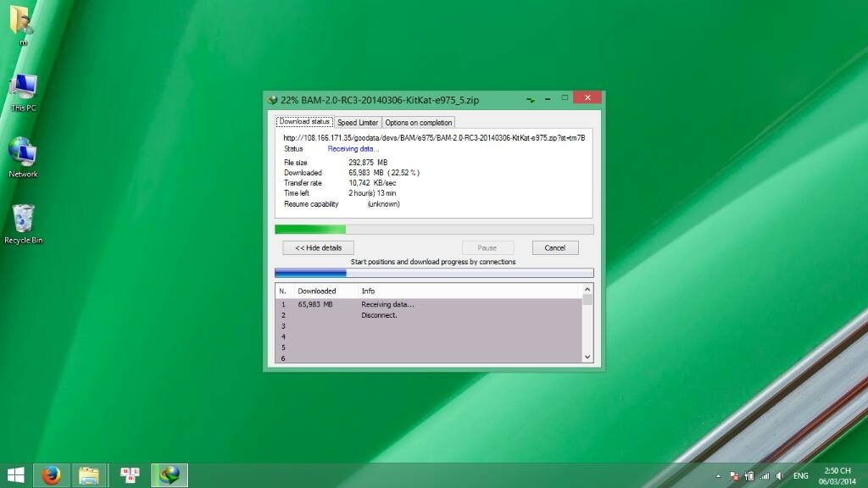Click the Resume capability value (unknown)

[x=384, y=204]
